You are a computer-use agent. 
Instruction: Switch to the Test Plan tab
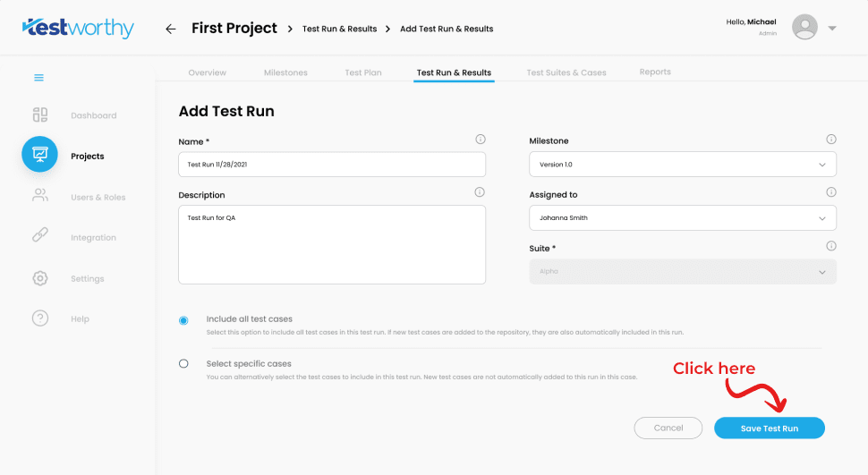click(363, 72)
